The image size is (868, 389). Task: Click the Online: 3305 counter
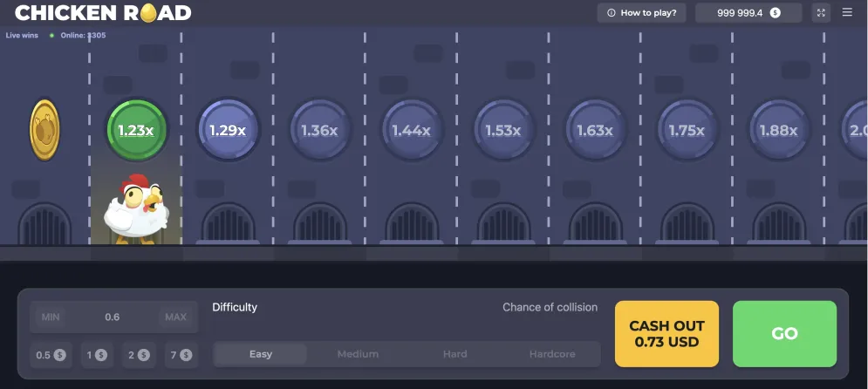[83, 36]
